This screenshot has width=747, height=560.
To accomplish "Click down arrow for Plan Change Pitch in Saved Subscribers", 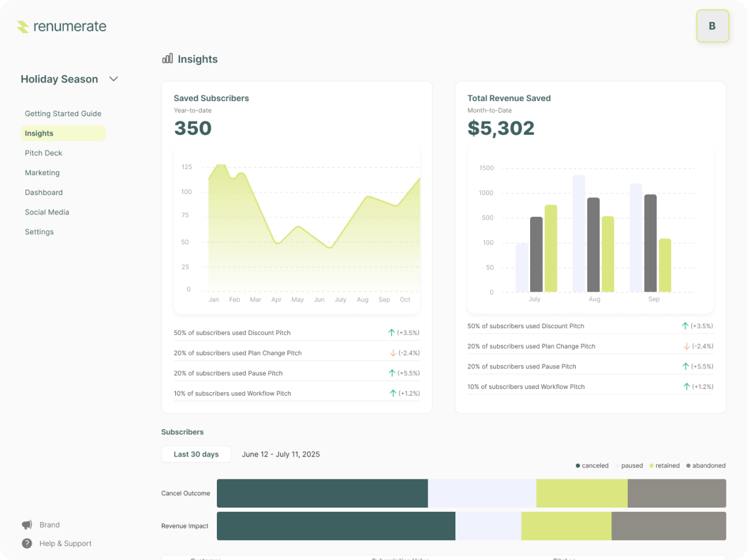I will [393, 353].
